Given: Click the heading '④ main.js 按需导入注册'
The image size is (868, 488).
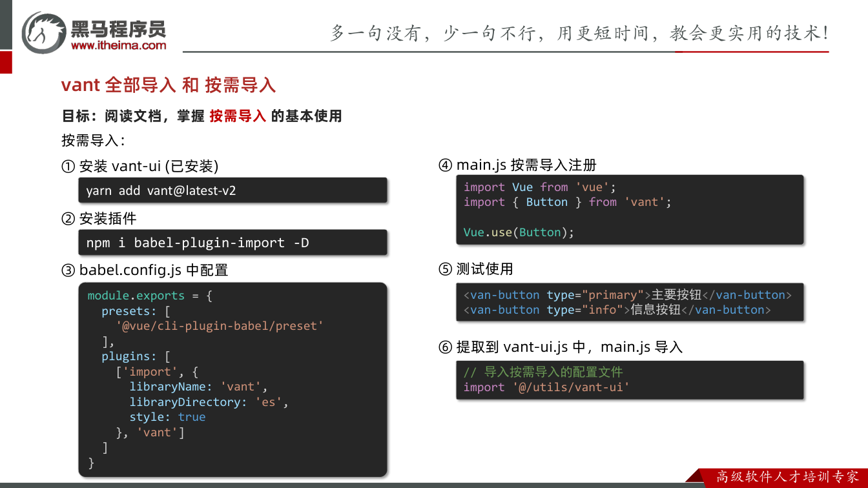Looking at the screenshot, I should 517,165.
